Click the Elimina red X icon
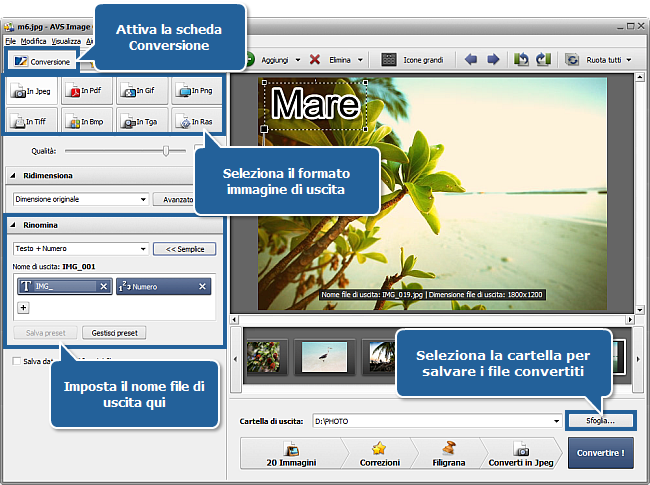Viewport: 650px width, 485px height. click(x=315, y=60)
